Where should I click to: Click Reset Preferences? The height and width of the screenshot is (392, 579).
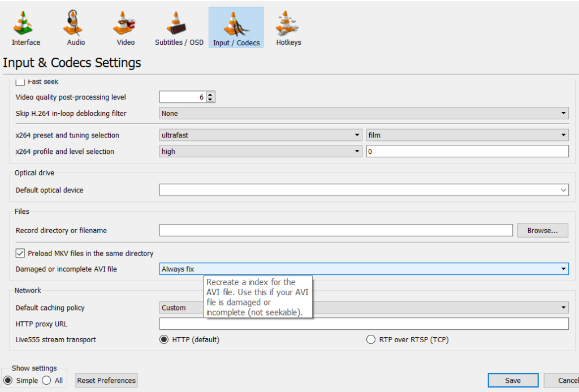(x=106, y=380)
